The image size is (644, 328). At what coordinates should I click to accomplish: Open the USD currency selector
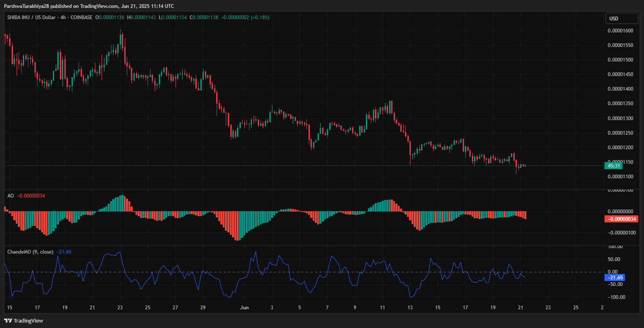tap(621, 18)
